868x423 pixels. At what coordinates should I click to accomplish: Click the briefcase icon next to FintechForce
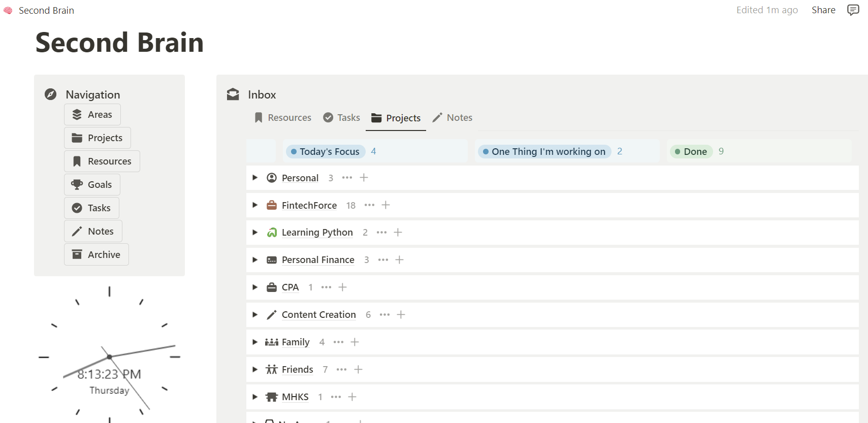point(272,205)
